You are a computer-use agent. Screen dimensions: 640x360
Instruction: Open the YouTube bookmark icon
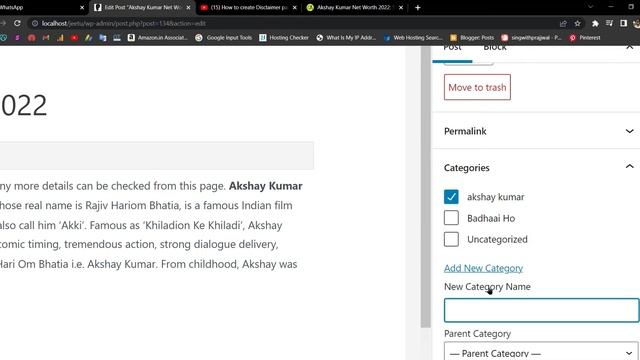(74, 38)
